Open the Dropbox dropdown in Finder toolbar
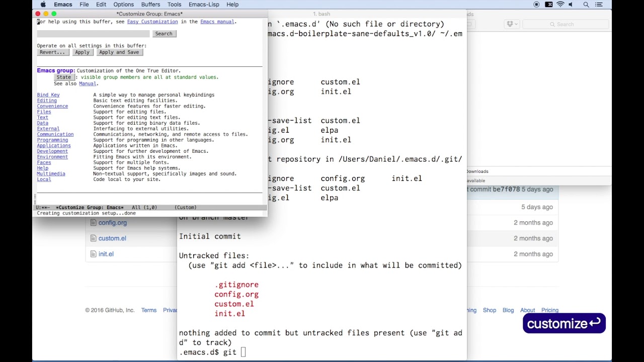This screenshot has height=362, width=644. [x=512, y=24]
